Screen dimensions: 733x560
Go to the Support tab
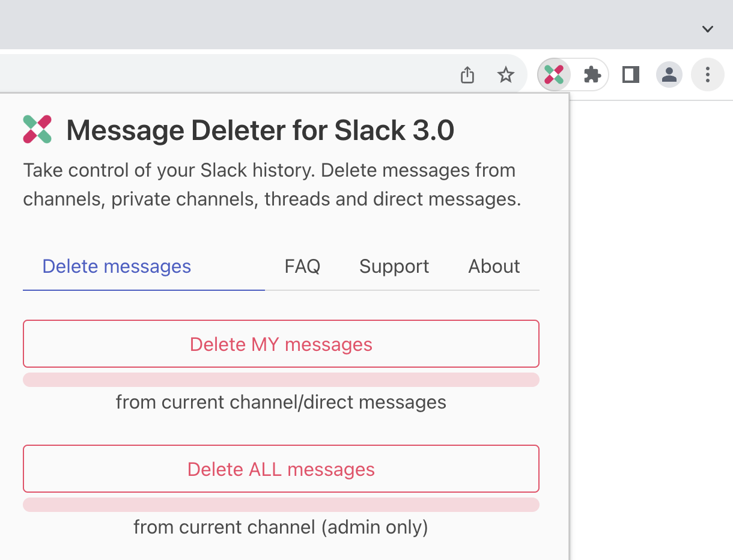pos(394,266)
